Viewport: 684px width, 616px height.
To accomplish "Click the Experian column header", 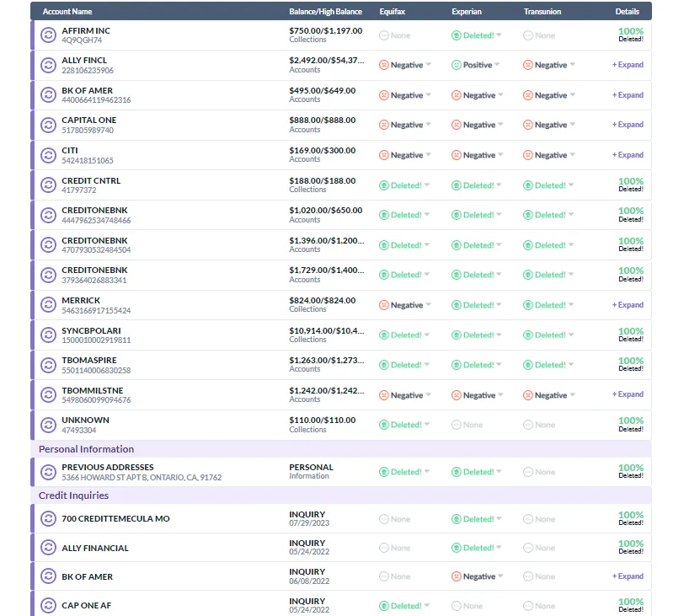I will [467, 12].
